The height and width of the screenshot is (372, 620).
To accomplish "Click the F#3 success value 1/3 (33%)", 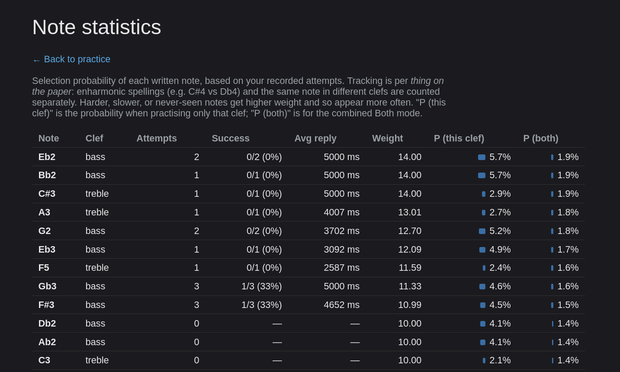I will pos(262,305).
